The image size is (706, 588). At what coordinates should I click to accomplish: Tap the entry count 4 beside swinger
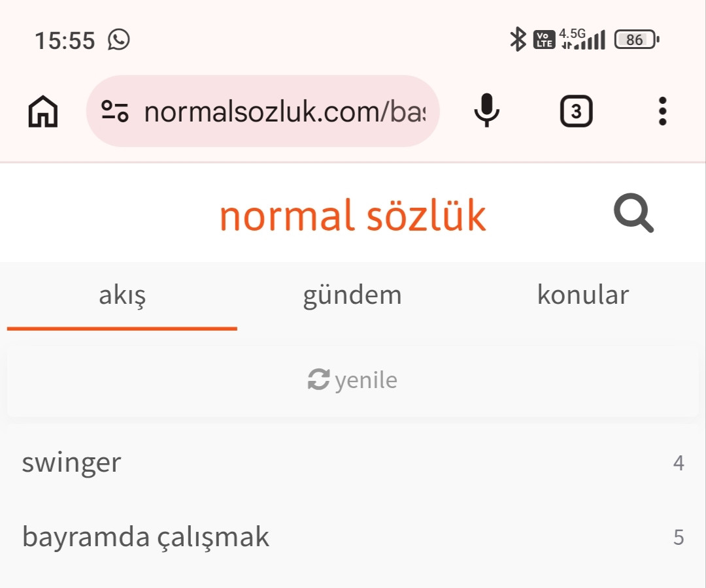(x=679, y=463)
